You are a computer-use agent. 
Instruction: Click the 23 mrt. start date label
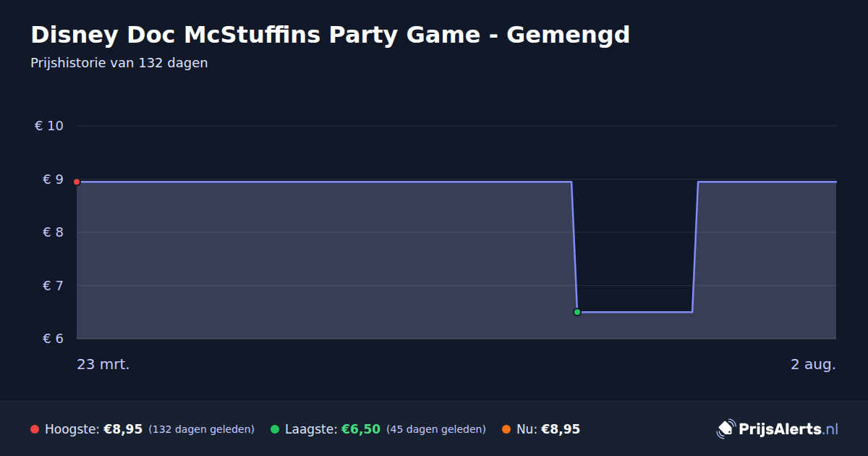[103, 364]
